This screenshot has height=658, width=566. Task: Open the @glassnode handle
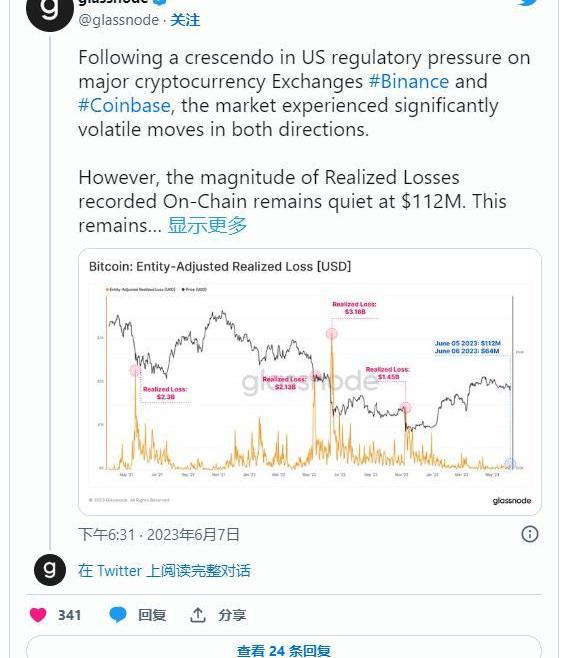click(119, 20)
